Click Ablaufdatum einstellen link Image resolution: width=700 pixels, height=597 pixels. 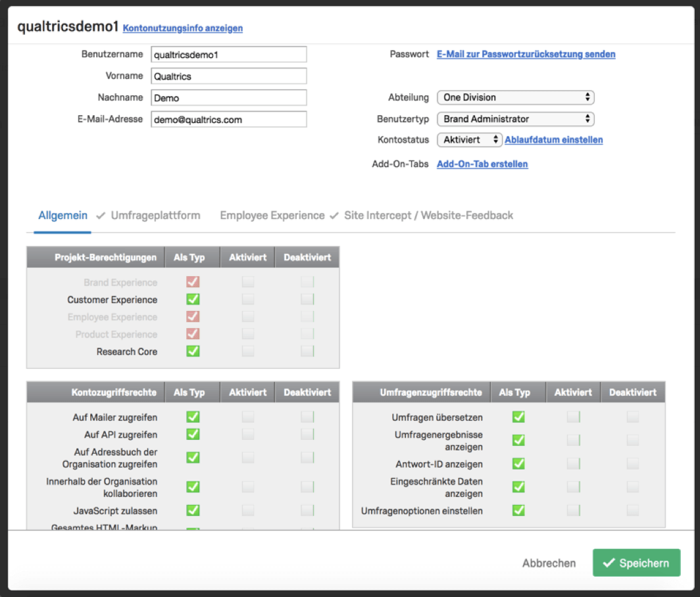[553, 139]
